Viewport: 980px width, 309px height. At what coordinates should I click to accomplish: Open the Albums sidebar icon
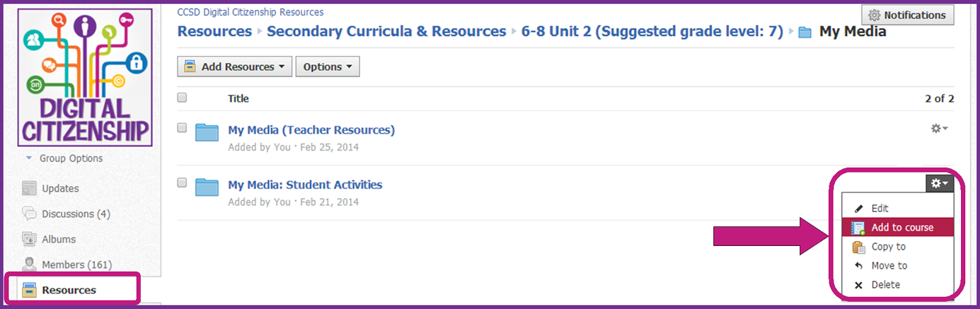pos(29,239)
